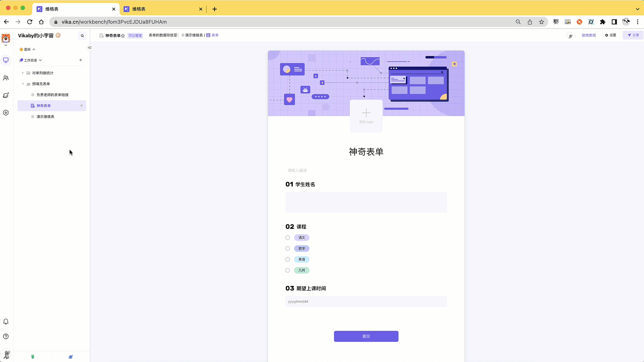Click the browser share icon in address bar
The width and height of the screenshot is (644, 362).
tap(530, 22)
